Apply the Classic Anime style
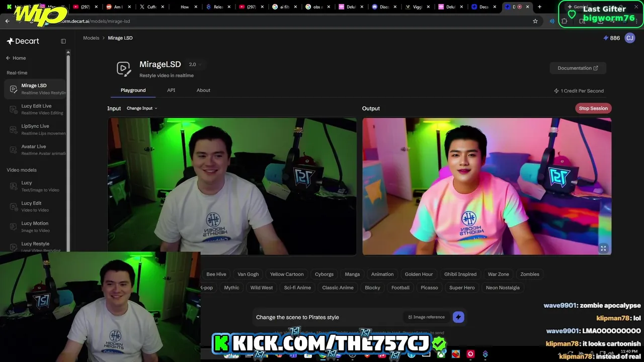Screen dimensions: 644x362 (x=338, y=288)
